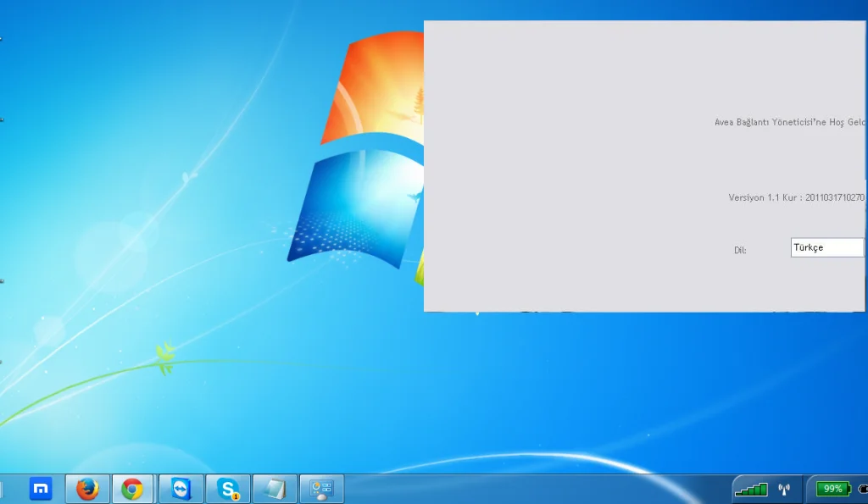Expand the Türkçe language dropdown

pyautogui.click(x=826, y=247)
